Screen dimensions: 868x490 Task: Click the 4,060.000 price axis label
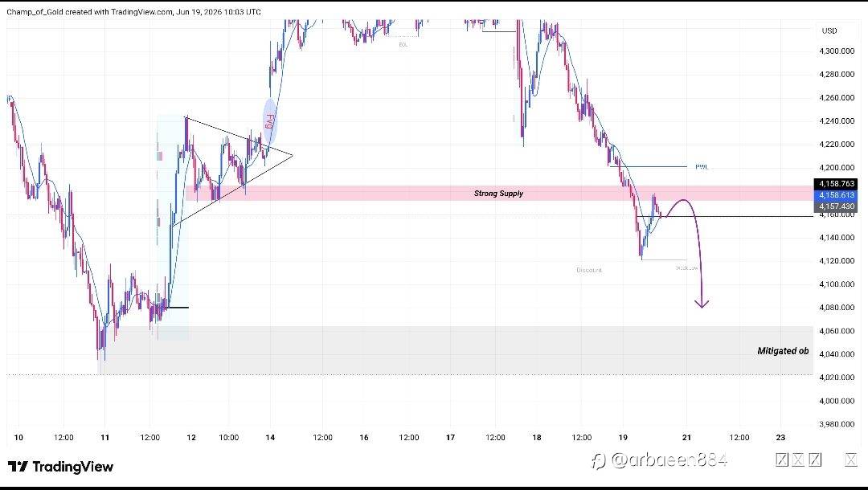pos(837,331)
